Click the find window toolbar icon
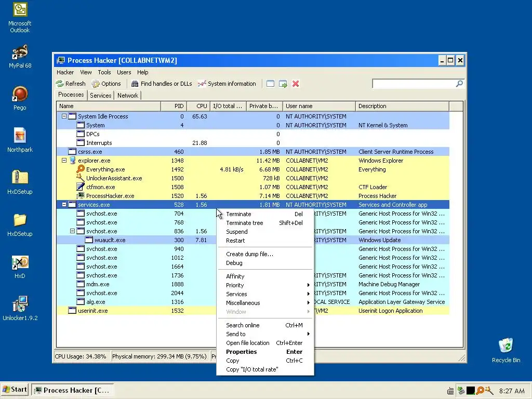Viewport: 532px width, 399px height. [x=270, y=84]
